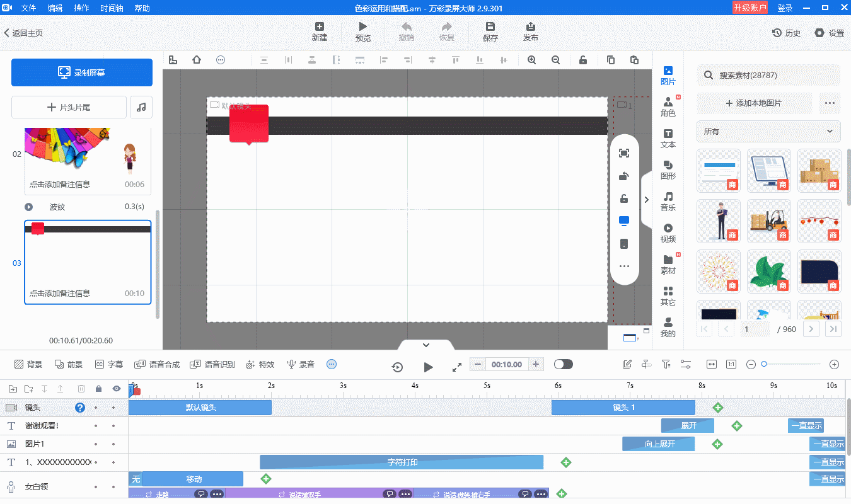Start 录制屏幕 screen recording
Viewport: 851px width, 504px height.
[x=82, y=72]
